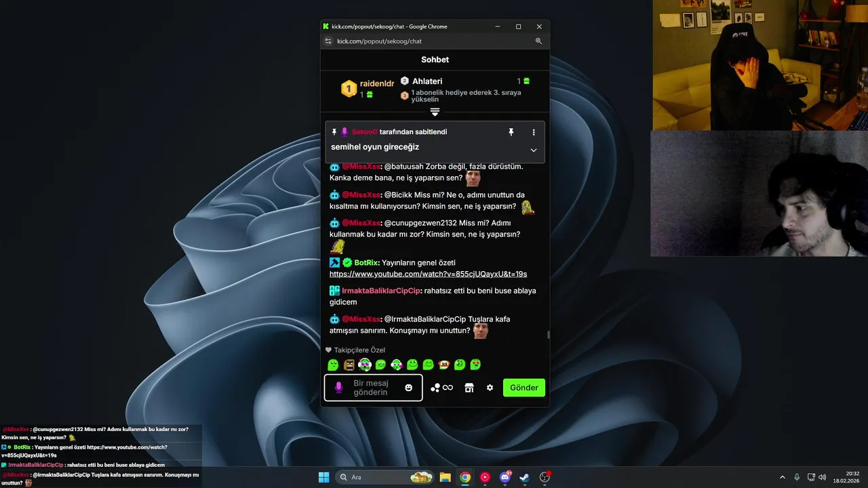Click 'Takipçilere Özel' emote section label
Image resolution: width=868 pixels, height=488 pixels.
tap(359, 350)
